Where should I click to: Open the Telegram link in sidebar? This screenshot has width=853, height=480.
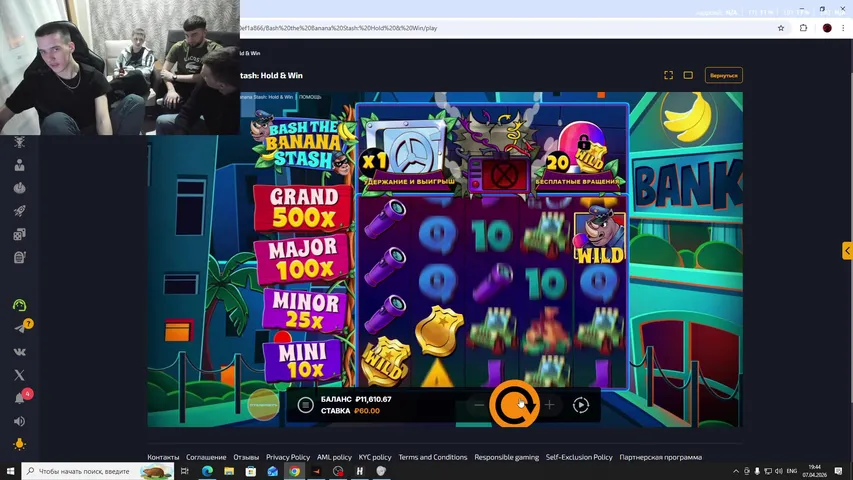19,328
